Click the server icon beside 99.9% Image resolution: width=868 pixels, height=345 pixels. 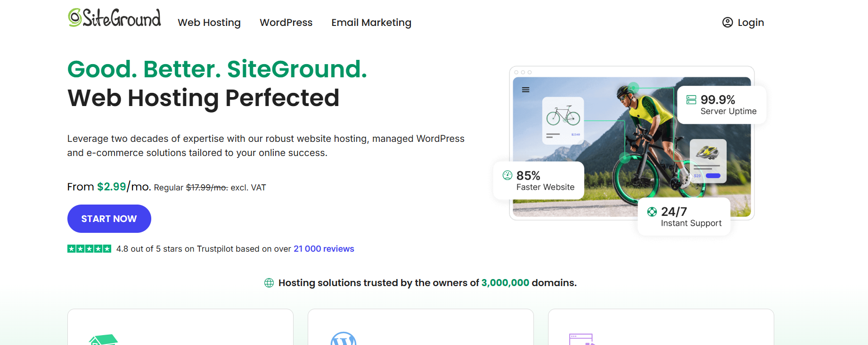pos(691,99)
